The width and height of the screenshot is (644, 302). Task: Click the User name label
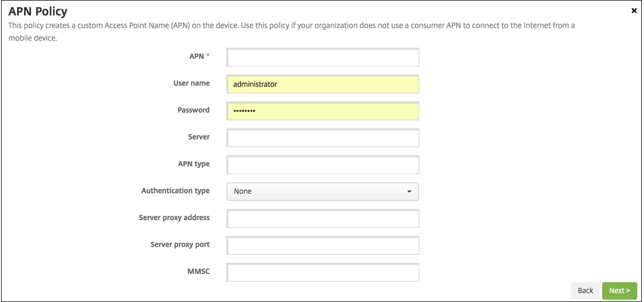pos(191,83)
